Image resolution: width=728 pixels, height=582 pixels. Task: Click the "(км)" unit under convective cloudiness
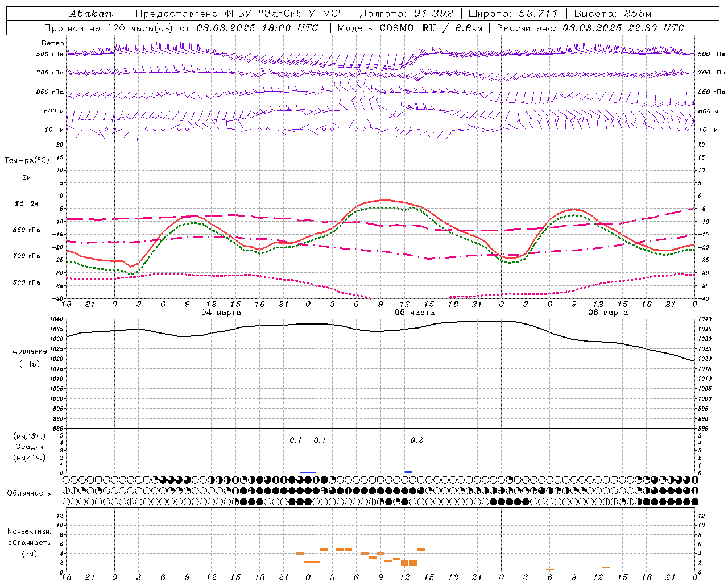coord(30,554)
